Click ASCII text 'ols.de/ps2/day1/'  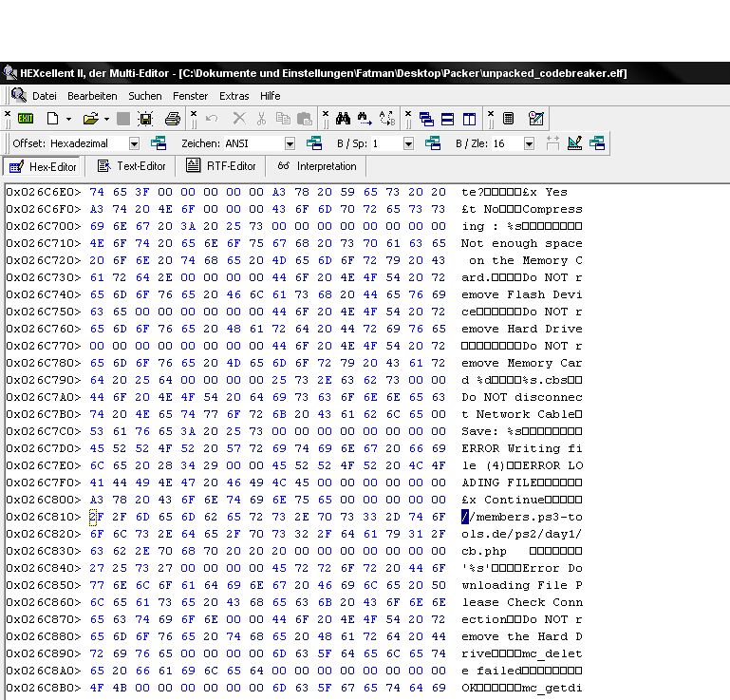click(x=521, y=534)
